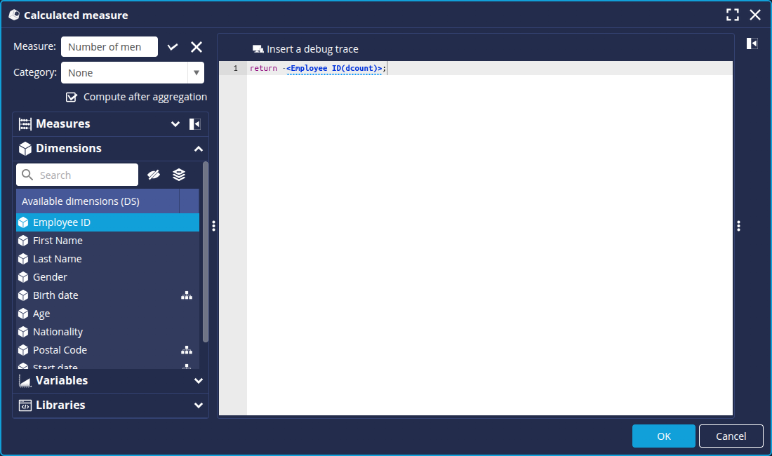Collapse the Dimensions section

198,148
